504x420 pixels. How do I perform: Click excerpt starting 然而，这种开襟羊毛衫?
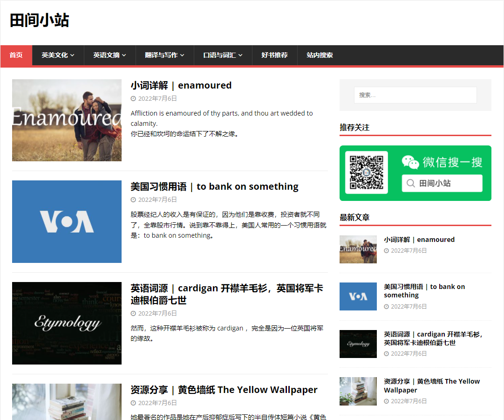pos(227,333)
